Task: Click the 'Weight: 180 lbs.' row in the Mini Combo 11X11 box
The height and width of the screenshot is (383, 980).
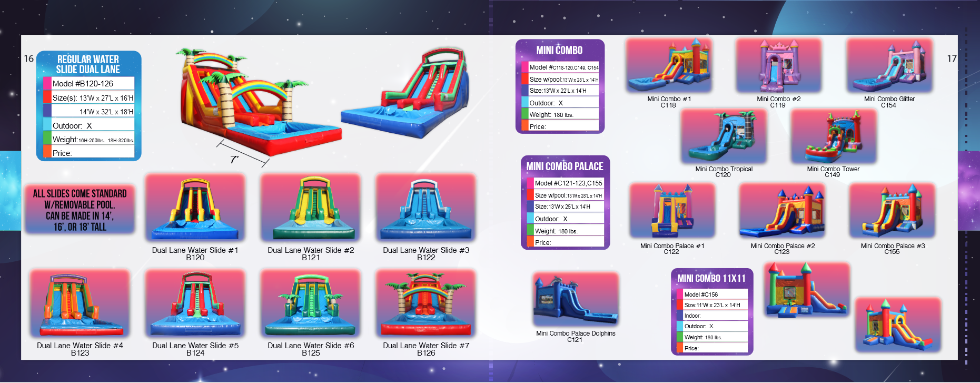Action: [x=712, y=337]
